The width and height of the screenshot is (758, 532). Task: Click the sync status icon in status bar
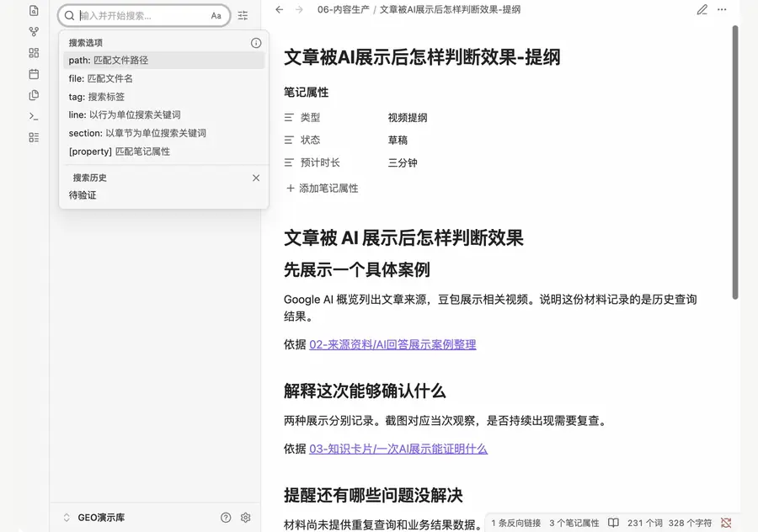click(726, 523)
